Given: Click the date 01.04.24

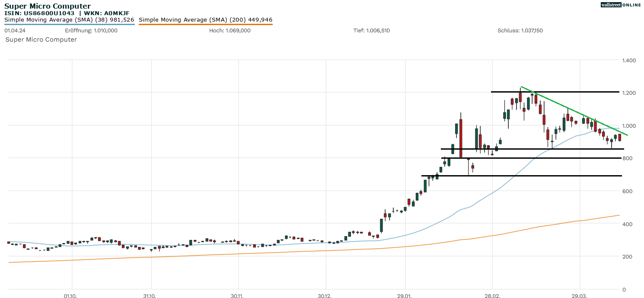Looking at the screenshot, I should [15, 31].
